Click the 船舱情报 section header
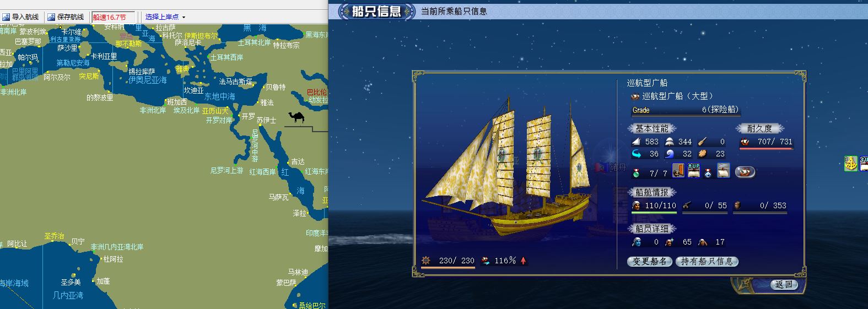This screenshot has width=868, height=309. (652, 192)
